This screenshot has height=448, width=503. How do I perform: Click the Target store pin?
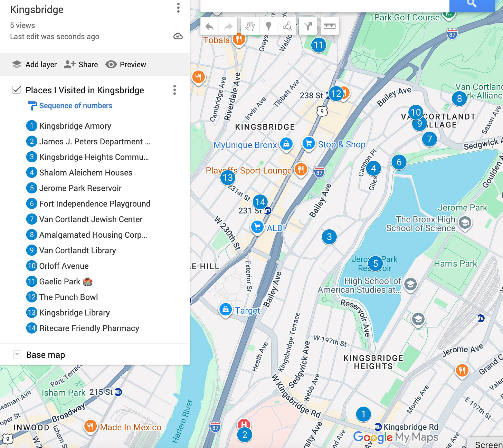click(x=226, y=309)
